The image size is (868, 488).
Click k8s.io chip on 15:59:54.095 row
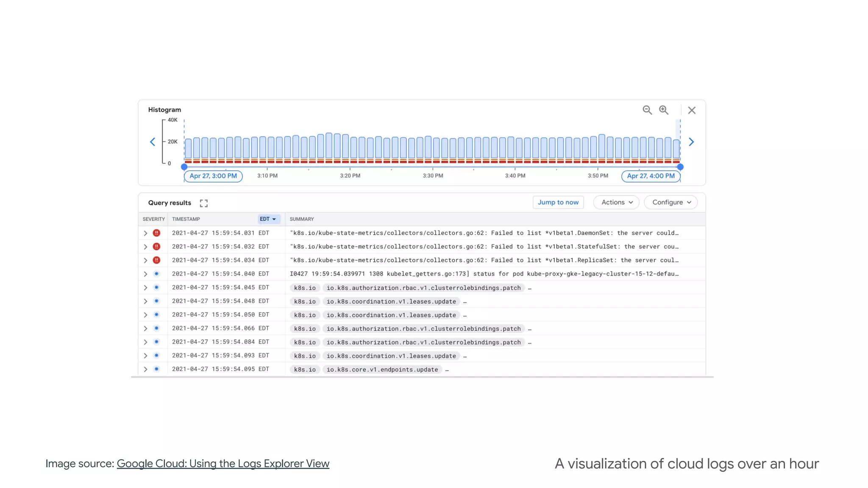[305, 369]
